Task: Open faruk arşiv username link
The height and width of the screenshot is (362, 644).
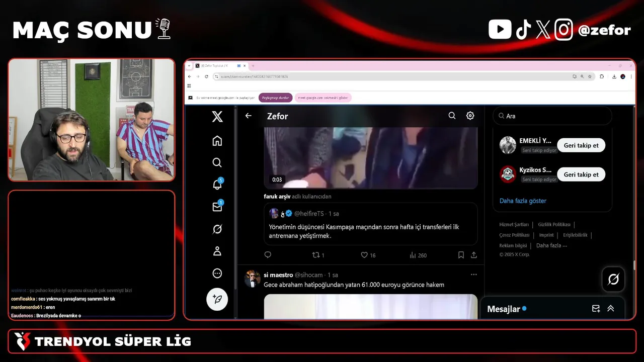Action: pyautogui.click(x=277, y=197)
